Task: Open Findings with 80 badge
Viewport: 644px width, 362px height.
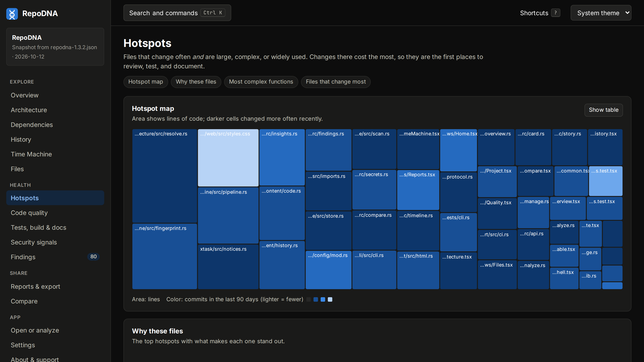Action: [x=55, y=257]
